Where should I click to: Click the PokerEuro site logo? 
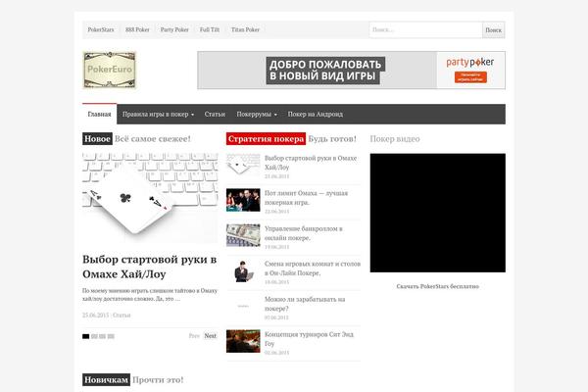pos(109,70)
